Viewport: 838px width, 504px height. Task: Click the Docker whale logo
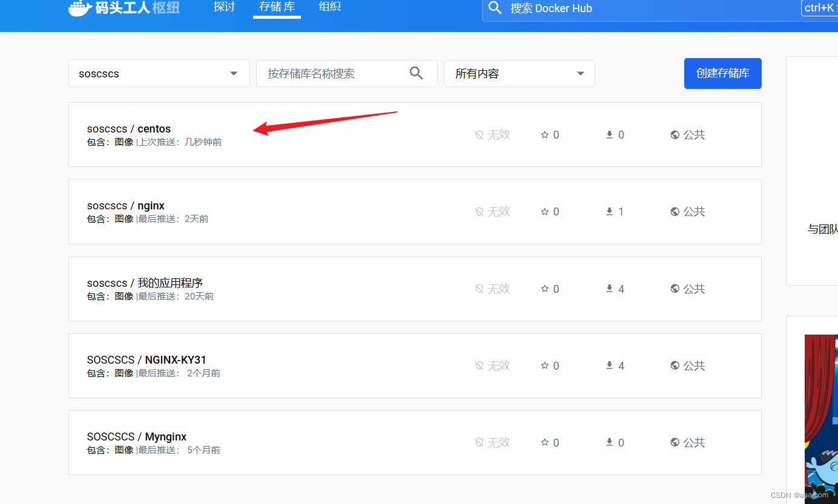pyautogui.click(x=80, y=8)
